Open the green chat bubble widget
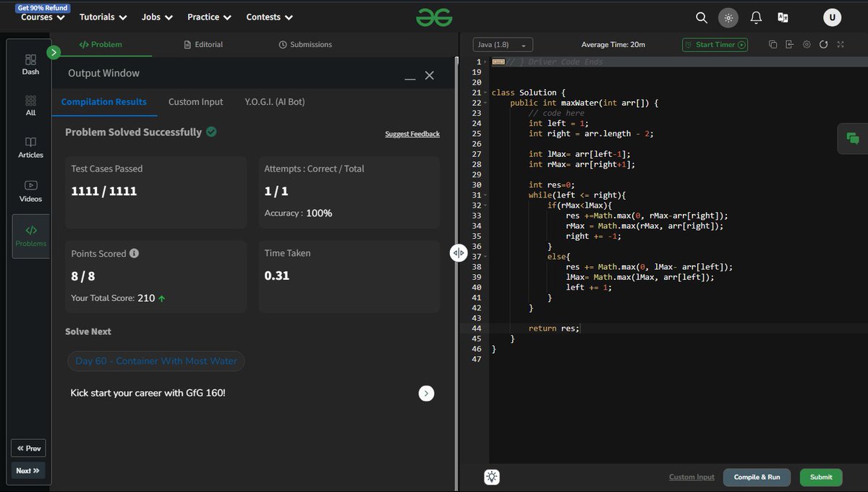The height and width of the screenshot is (492, 868). click(853, 138)
